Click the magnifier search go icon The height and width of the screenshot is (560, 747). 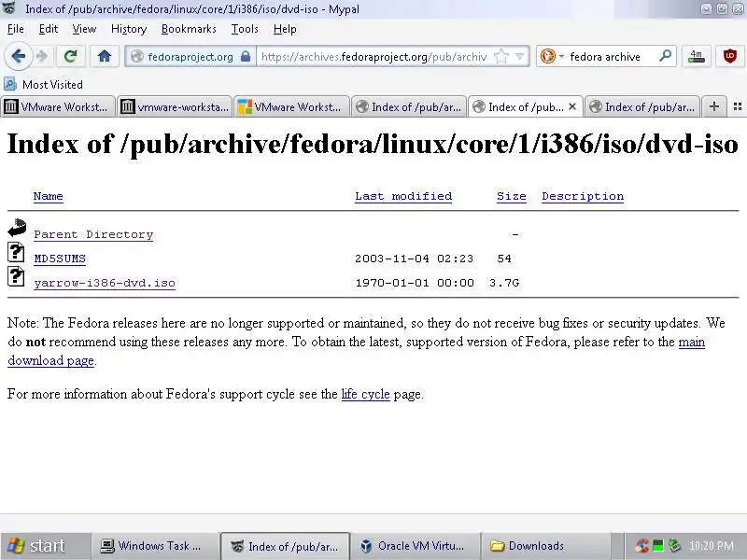[665, 57]
